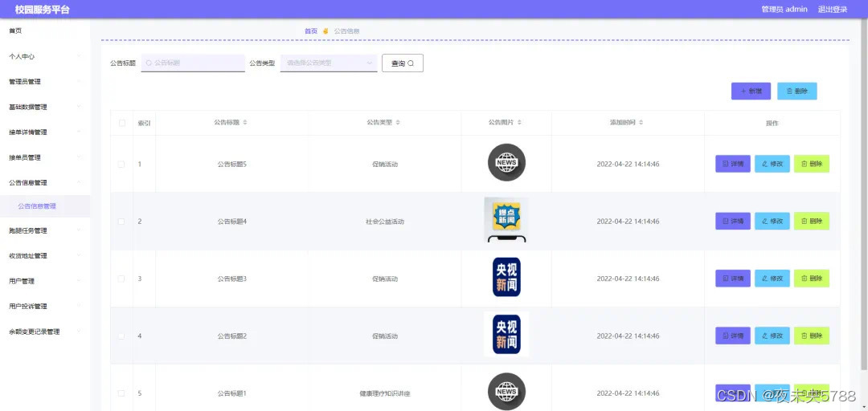
Task: Click the 公告标题 search input field
Action: click(193, 63)
